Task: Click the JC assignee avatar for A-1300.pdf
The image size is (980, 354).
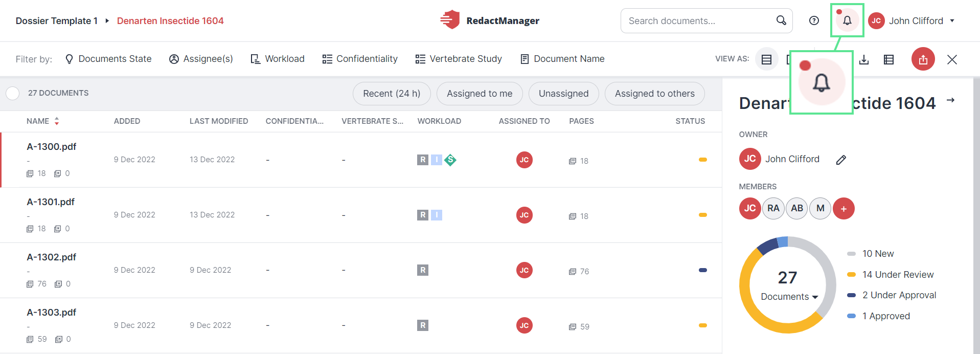Action: [x=525, y=160]
